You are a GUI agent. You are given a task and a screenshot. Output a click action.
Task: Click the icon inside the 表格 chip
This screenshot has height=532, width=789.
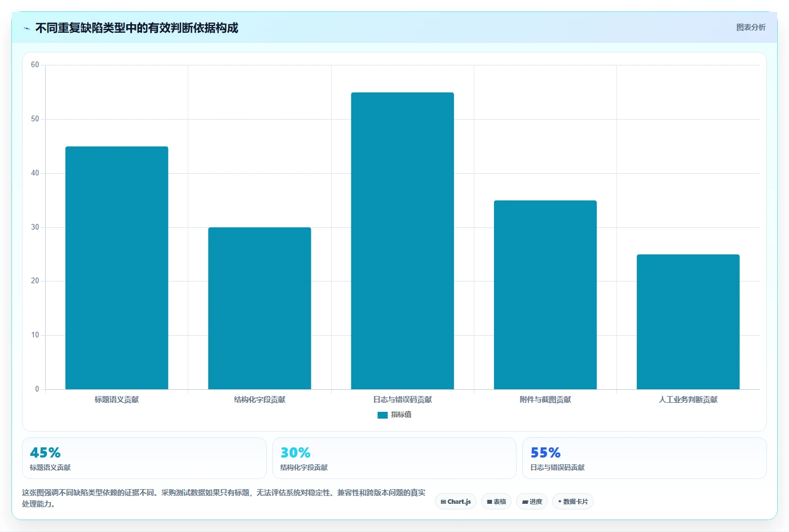click(x=490, y=502)
